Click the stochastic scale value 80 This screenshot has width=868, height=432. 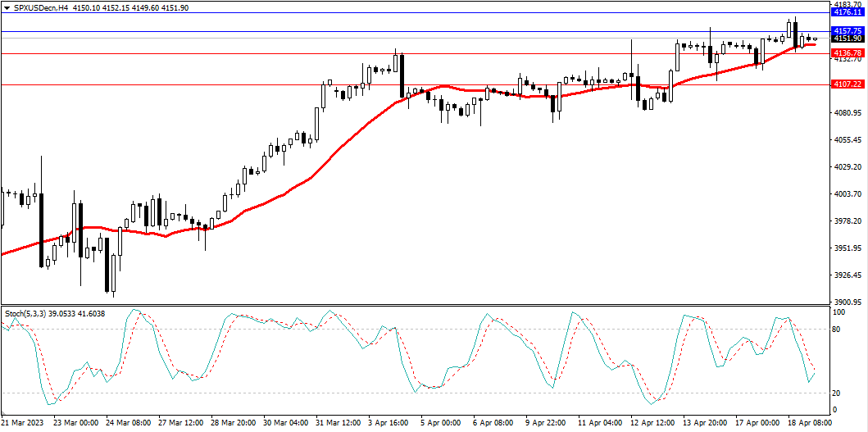(x=838, y=330)
